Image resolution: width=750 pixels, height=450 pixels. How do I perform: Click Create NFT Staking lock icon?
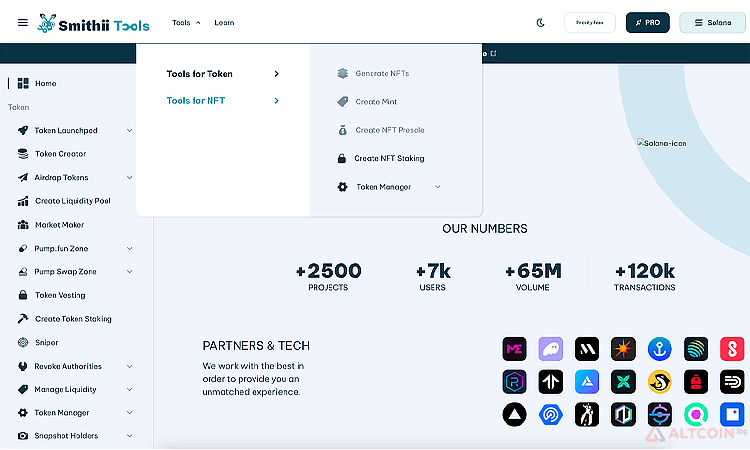pyautogui.click(x=342, y=158)
